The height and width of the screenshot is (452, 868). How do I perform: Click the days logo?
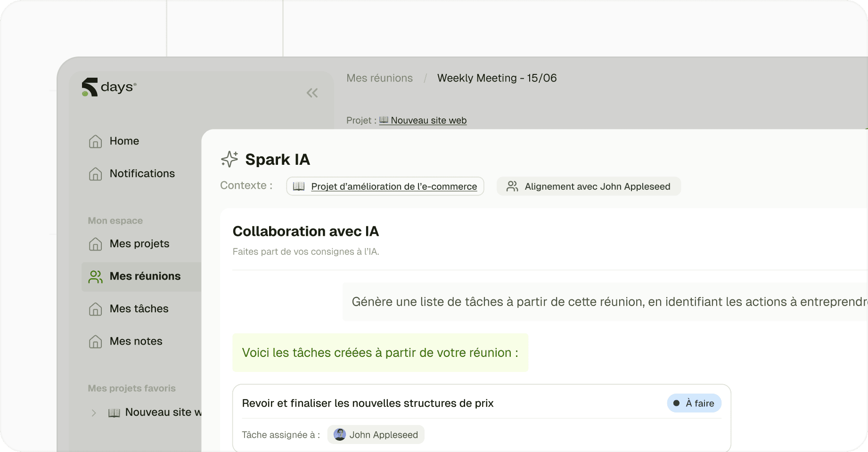(x=109, y=87)
